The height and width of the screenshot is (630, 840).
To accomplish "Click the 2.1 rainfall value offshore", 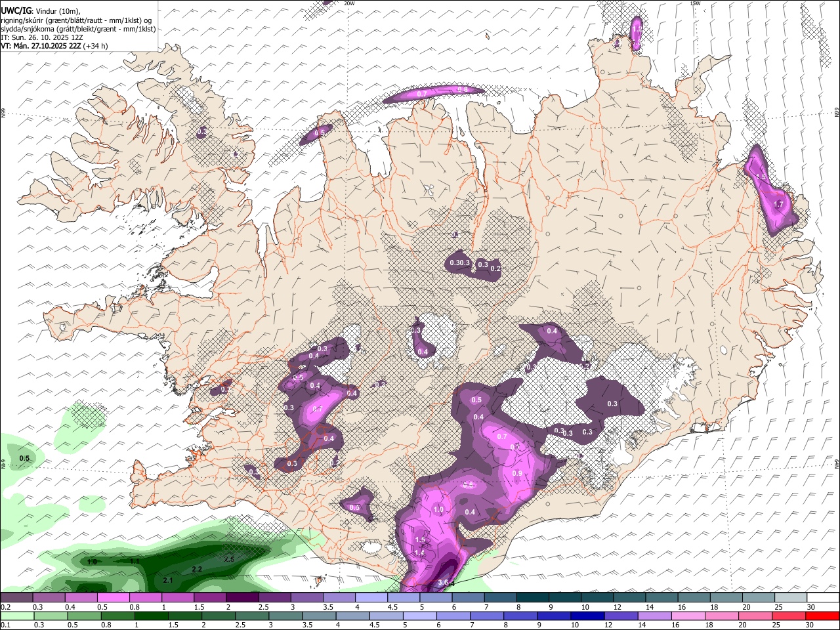I will [x=167, y=580].
